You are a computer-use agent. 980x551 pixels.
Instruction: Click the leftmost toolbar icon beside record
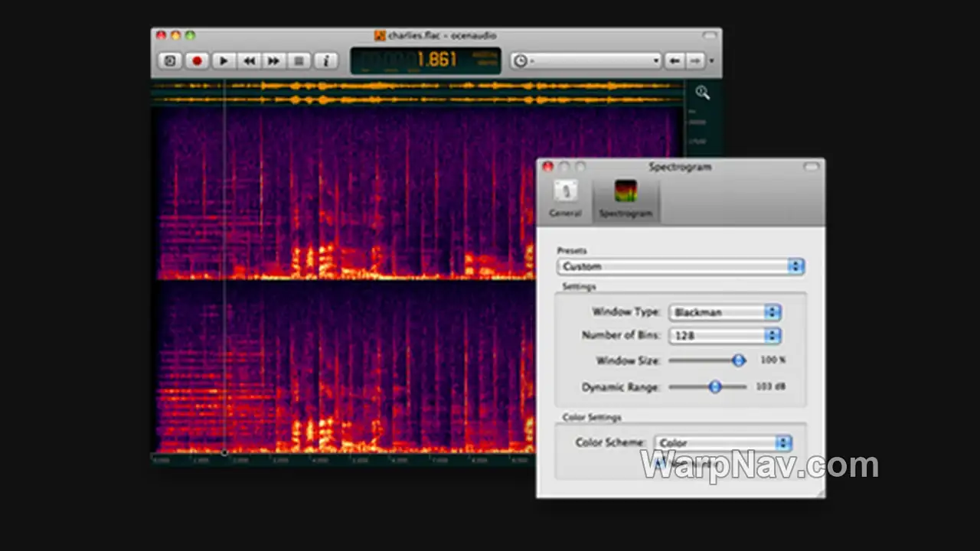[170, 61]
